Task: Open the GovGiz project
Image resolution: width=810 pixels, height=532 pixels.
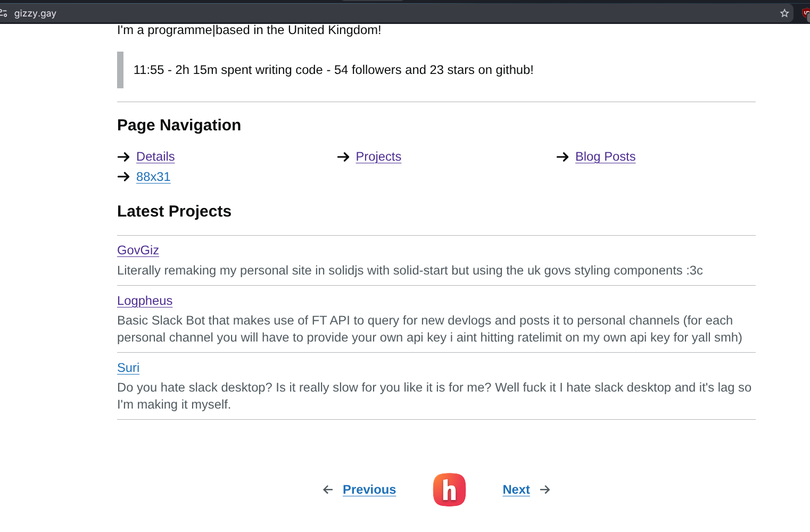Action: [x=138, y=250]
